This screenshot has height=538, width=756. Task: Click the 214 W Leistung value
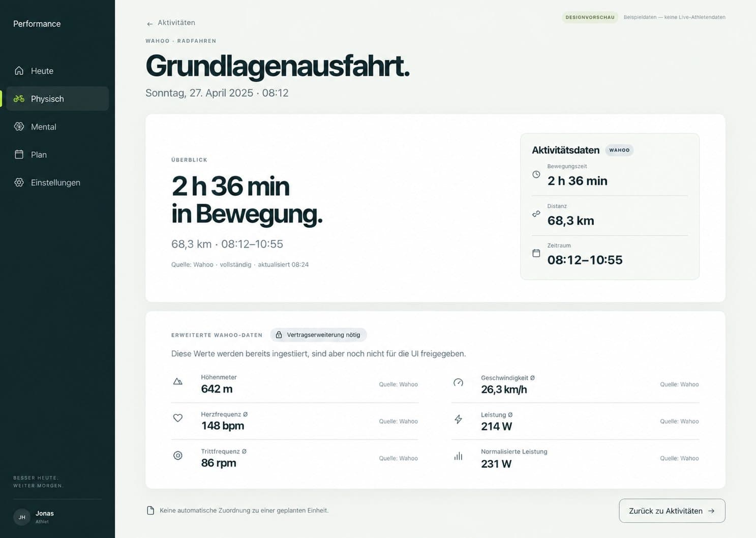pos(496,427)
